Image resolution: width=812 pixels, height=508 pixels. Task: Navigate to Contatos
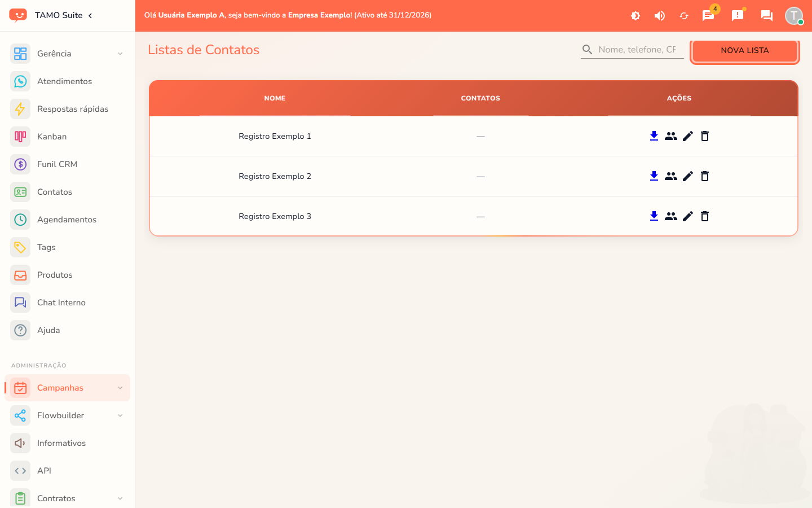(68, 192)
